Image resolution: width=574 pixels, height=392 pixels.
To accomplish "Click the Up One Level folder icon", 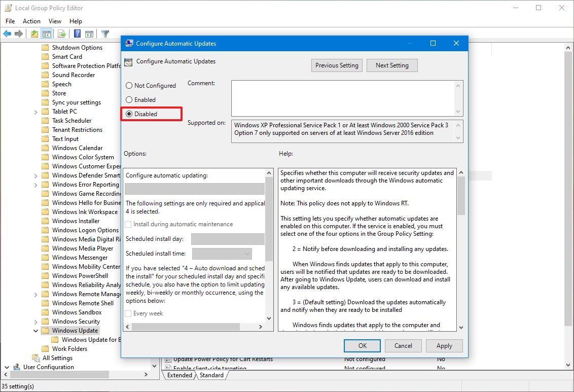I will point(33,33).
